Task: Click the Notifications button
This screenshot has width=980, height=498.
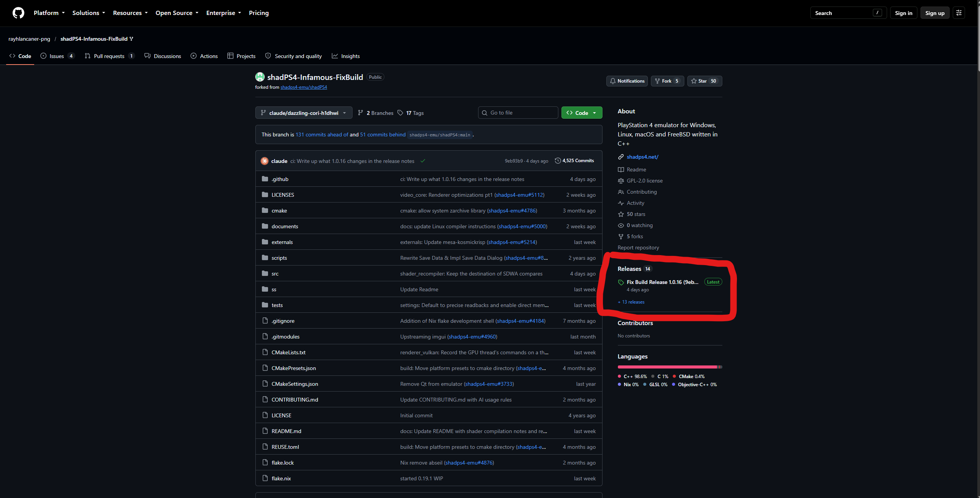Action: click(x=627, y=81)
